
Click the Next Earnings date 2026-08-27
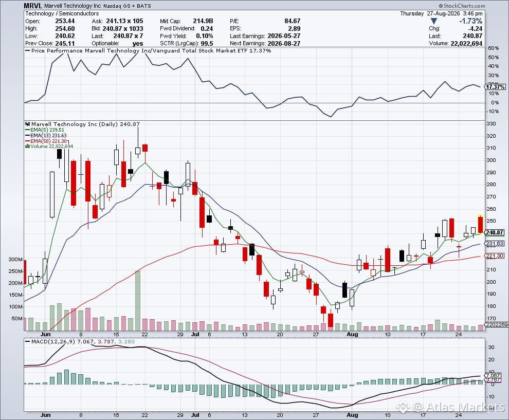pyautogui.click(x=284, y=44)
